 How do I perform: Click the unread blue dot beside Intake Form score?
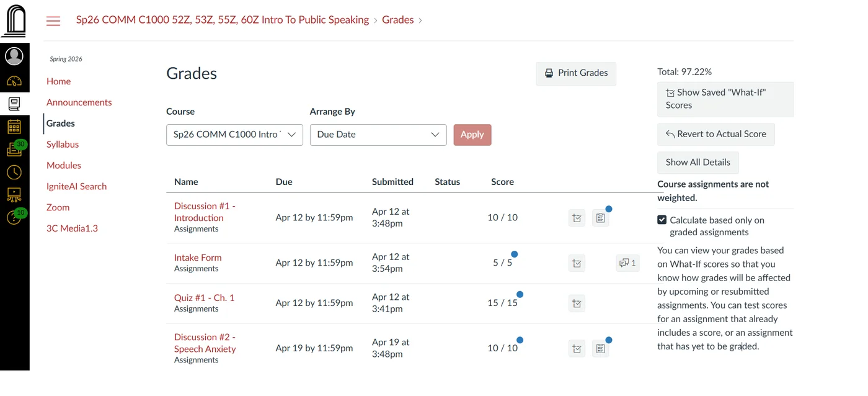click(514, 254)
